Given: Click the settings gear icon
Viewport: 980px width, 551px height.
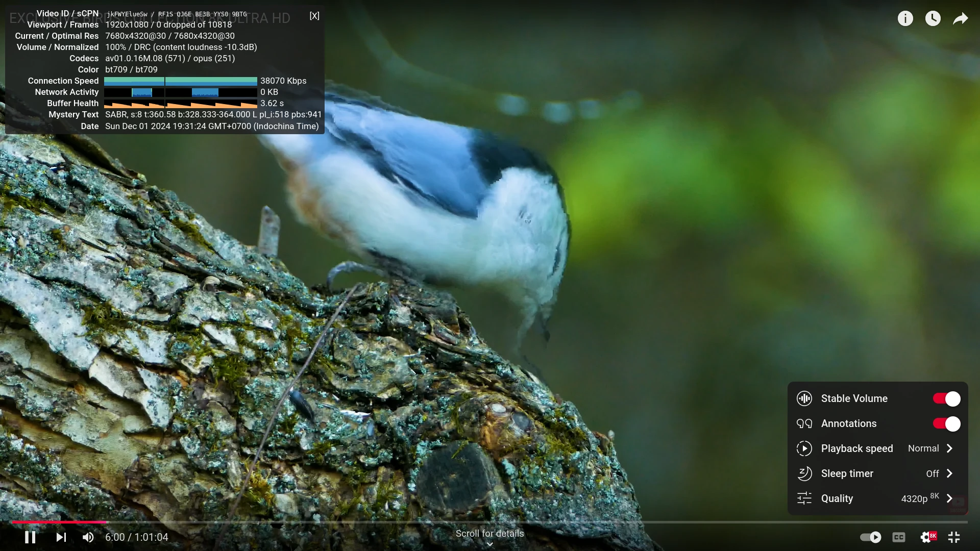Looking at the screenshot, I should point(927,537).
